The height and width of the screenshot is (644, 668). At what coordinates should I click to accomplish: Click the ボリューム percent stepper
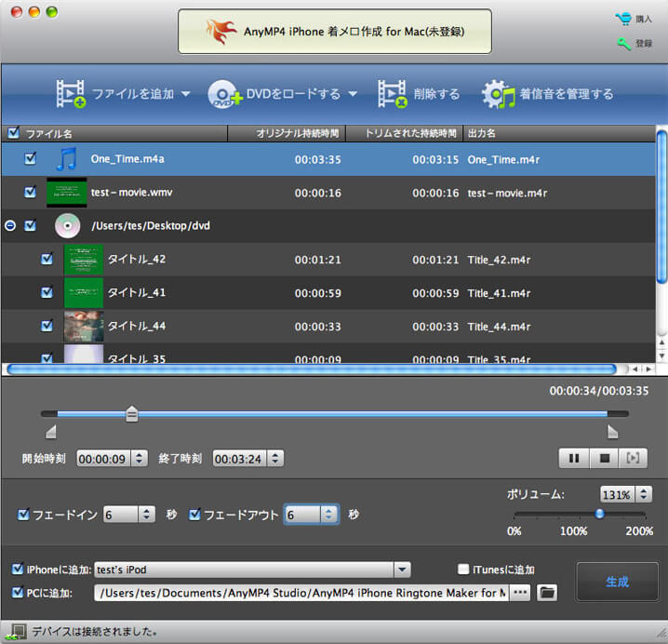click(x=643, y=494)
